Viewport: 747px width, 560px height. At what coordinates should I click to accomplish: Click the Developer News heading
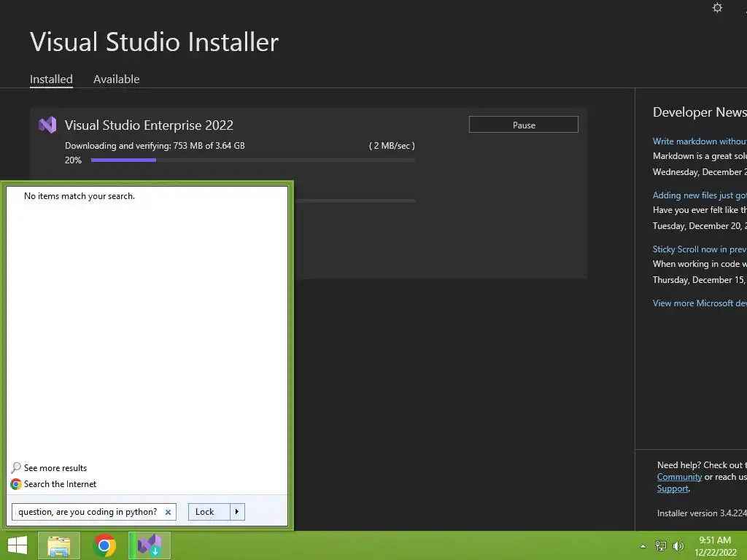(700, 112)
